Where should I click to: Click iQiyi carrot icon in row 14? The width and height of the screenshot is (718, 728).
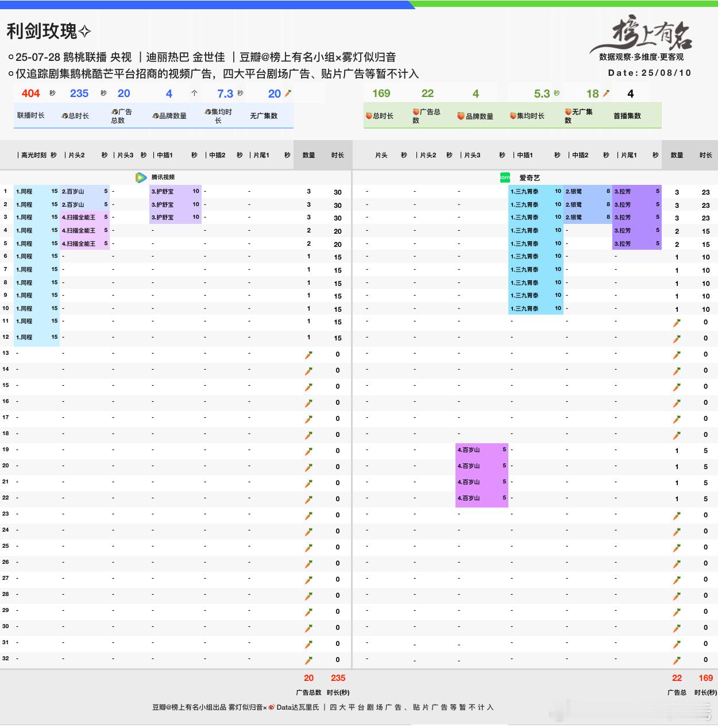point(677,371)
